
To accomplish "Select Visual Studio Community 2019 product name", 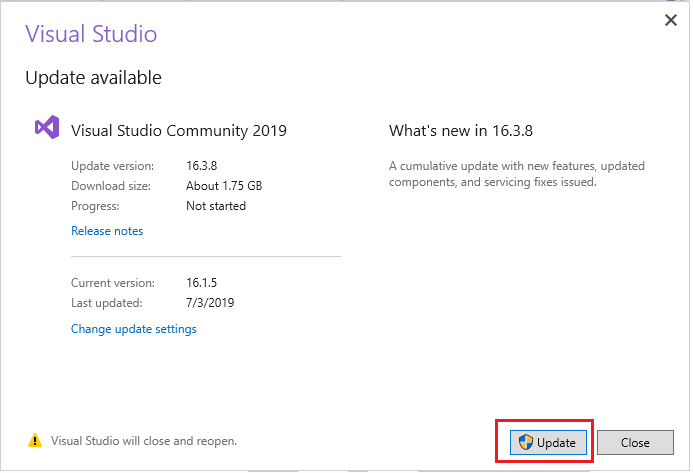I will (x=179, y=131).
